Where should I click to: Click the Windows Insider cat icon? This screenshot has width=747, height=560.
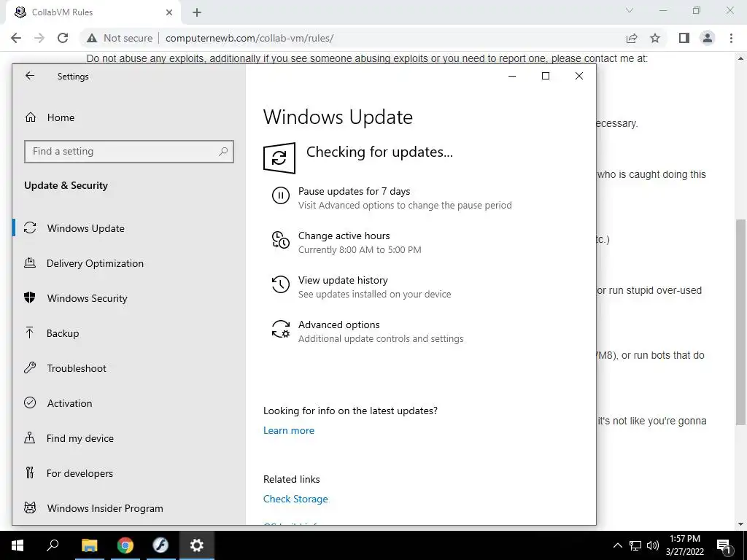(x=29, y=507)
